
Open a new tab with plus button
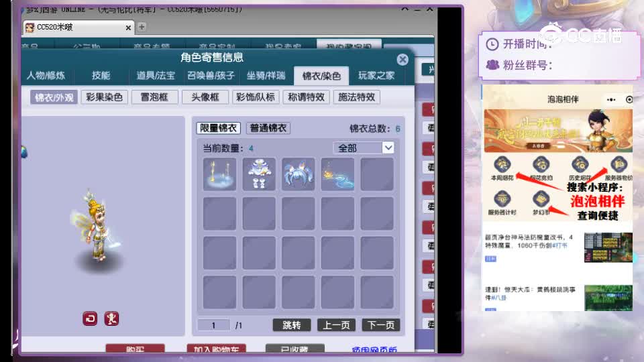click(142, 27)
